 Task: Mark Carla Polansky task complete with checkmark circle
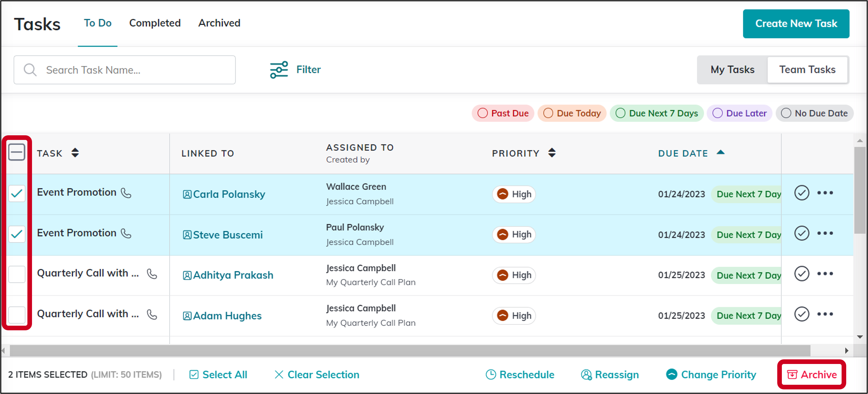pyautogui.click(x=802, y=193)
